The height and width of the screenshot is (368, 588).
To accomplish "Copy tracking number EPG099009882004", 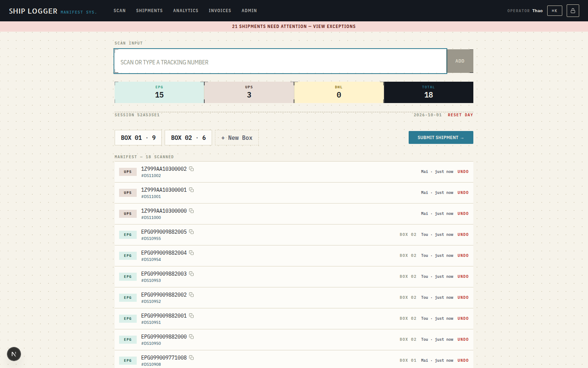I will (191, 253).
